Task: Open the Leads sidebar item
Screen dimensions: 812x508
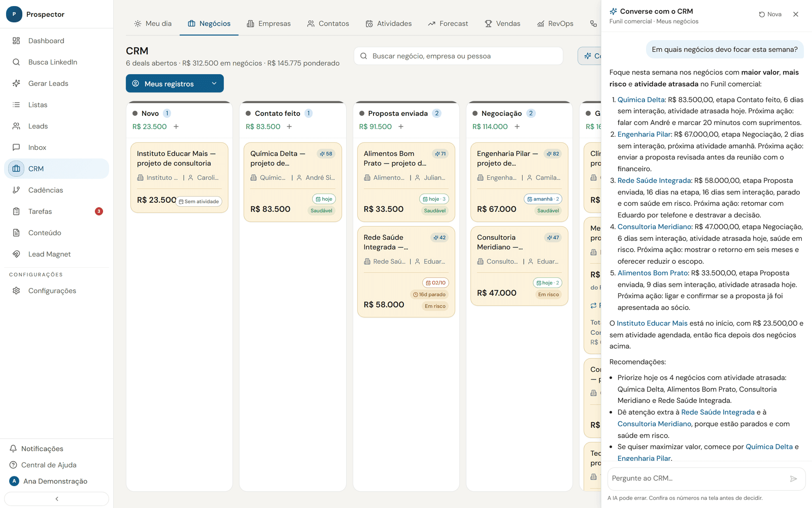Action: [x=56, y=126]
